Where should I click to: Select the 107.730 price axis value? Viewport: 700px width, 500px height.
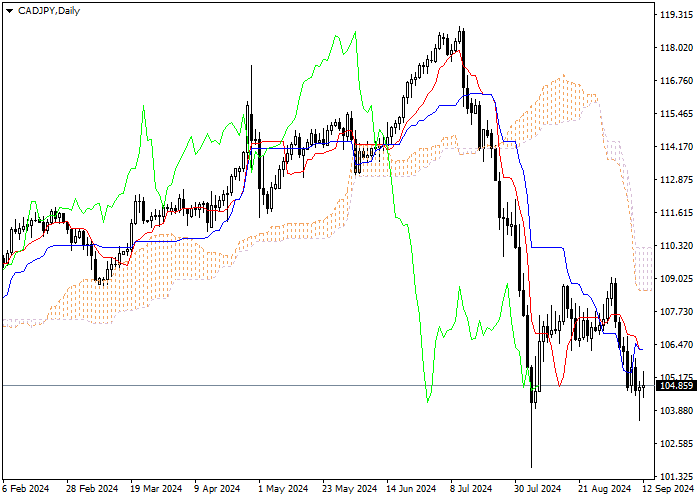click(676, 312)
